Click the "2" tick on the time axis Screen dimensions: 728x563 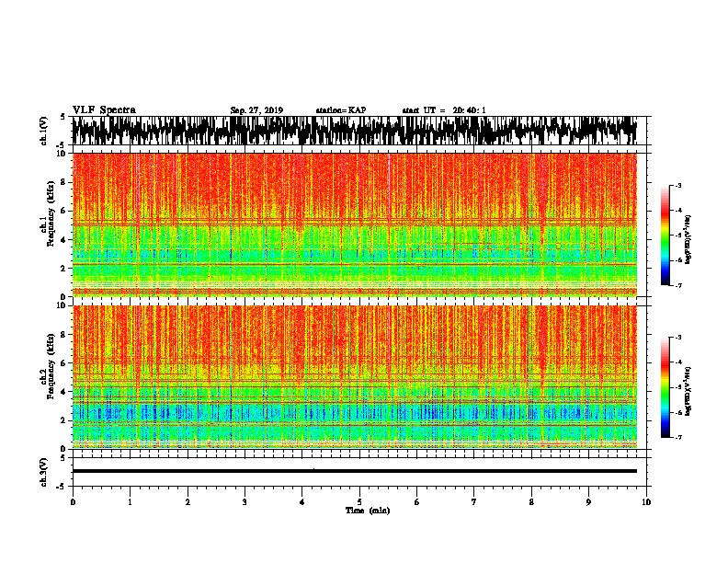pos(188,502)
